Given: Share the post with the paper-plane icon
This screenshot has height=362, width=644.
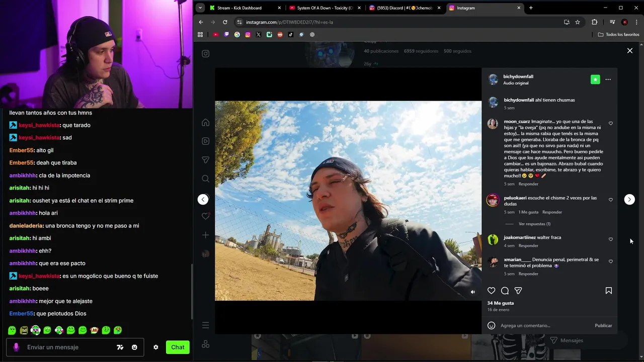Looking at the screenshot, I should pyautogui.click(x=518, y=291).
